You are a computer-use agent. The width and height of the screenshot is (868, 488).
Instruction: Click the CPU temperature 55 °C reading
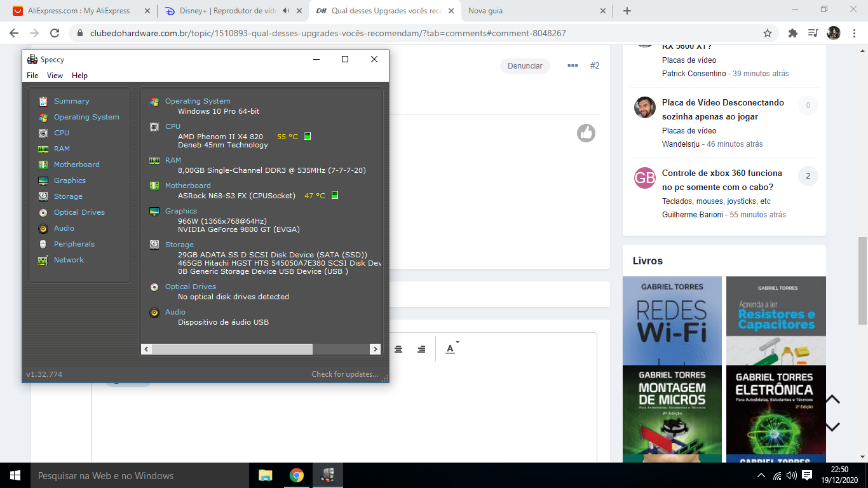coord(288,137)
